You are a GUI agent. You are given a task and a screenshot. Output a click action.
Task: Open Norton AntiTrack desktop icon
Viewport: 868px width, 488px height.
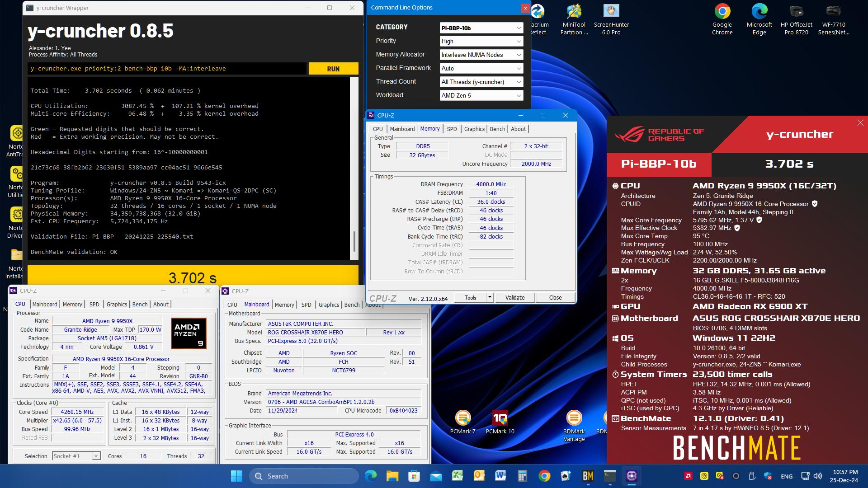pyautogui.click(x=16, y=141)
